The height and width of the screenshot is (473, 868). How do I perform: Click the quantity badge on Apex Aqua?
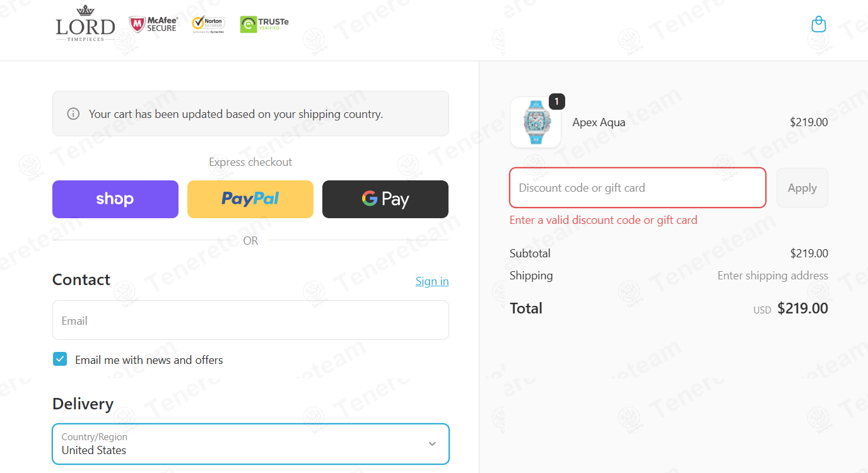[557, 101]
